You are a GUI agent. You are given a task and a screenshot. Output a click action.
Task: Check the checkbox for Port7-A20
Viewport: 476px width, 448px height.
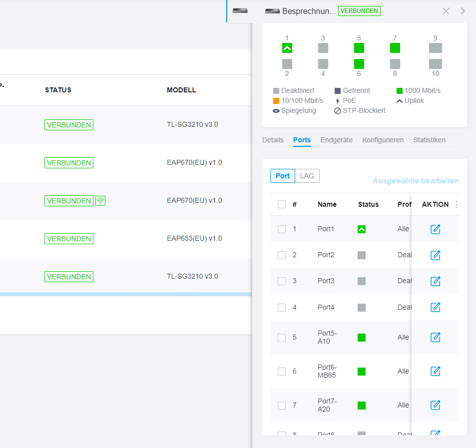click(x=282, y=406)
